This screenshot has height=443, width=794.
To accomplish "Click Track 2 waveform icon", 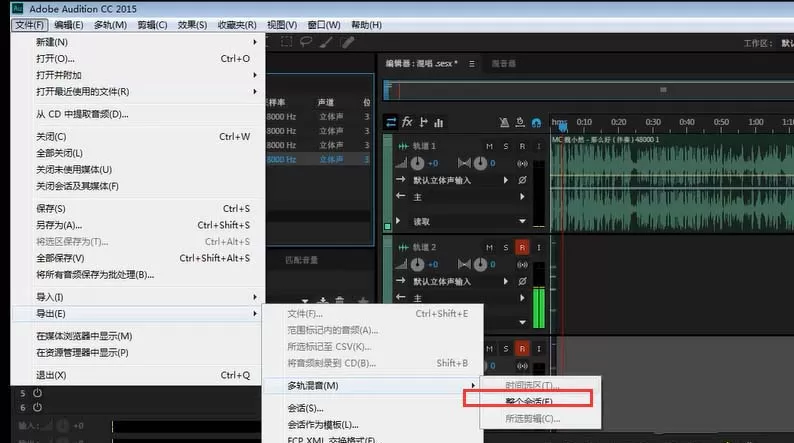I will [403, 248].
